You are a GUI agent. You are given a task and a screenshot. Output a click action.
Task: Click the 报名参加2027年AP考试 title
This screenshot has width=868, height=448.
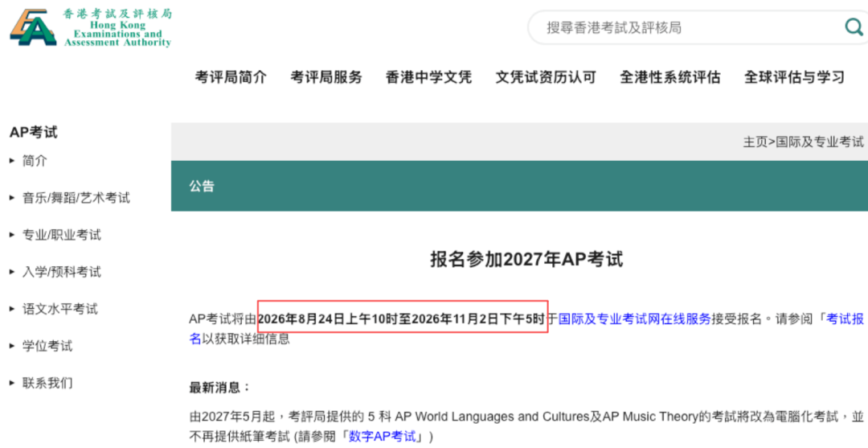526,259
